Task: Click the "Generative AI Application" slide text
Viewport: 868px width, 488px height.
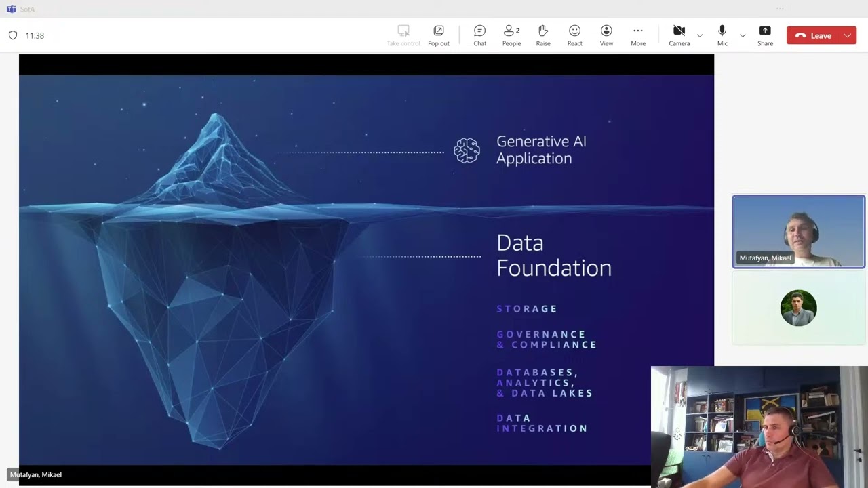Action: 541,150
